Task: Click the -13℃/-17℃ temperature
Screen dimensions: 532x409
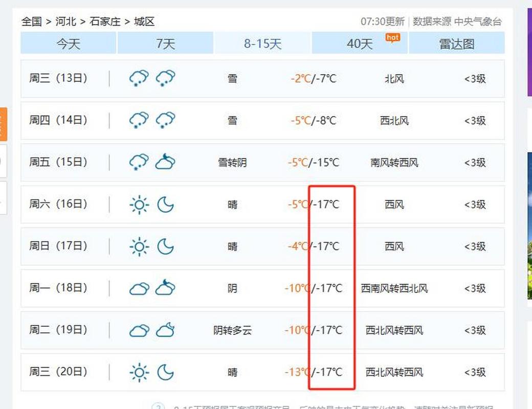Action: click(x=314, y=372)
